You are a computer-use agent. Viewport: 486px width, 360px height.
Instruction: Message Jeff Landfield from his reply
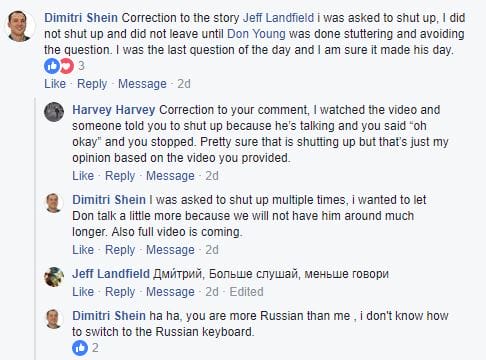point(170,292)
